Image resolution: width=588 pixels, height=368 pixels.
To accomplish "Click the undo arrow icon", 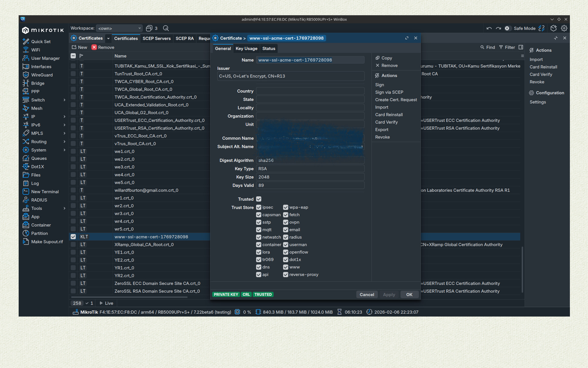I will click(489, 28).
